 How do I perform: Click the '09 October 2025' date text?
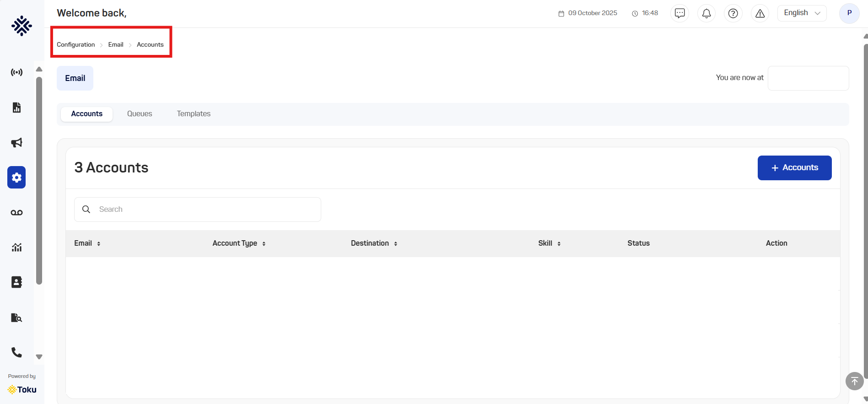pos(593,13)
